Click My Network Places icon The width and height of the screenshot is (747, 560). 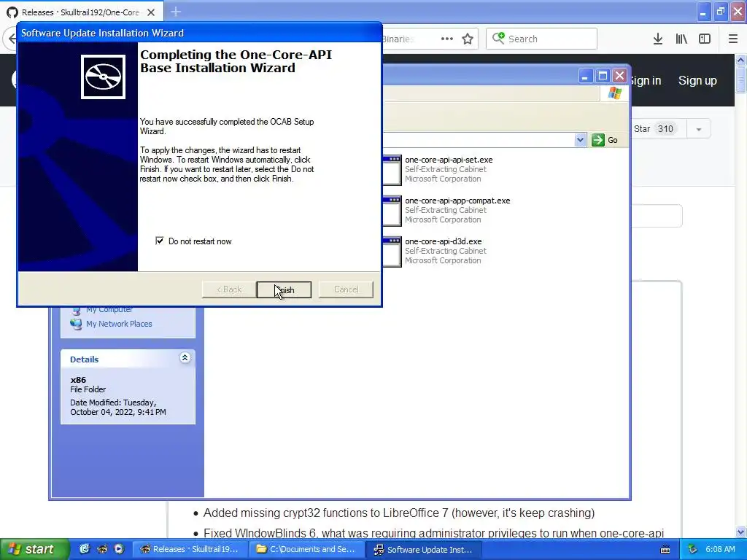click(x=76, y=324)
